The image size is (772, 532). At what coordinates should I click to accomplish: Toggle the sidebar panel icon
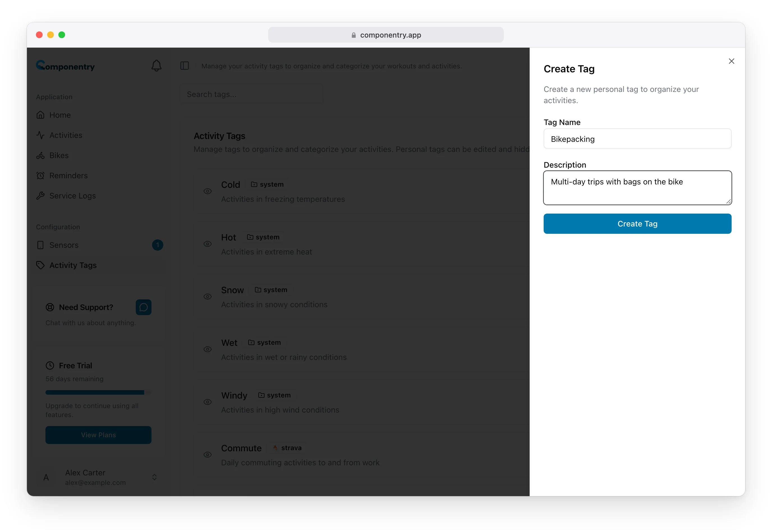[185, 66]
